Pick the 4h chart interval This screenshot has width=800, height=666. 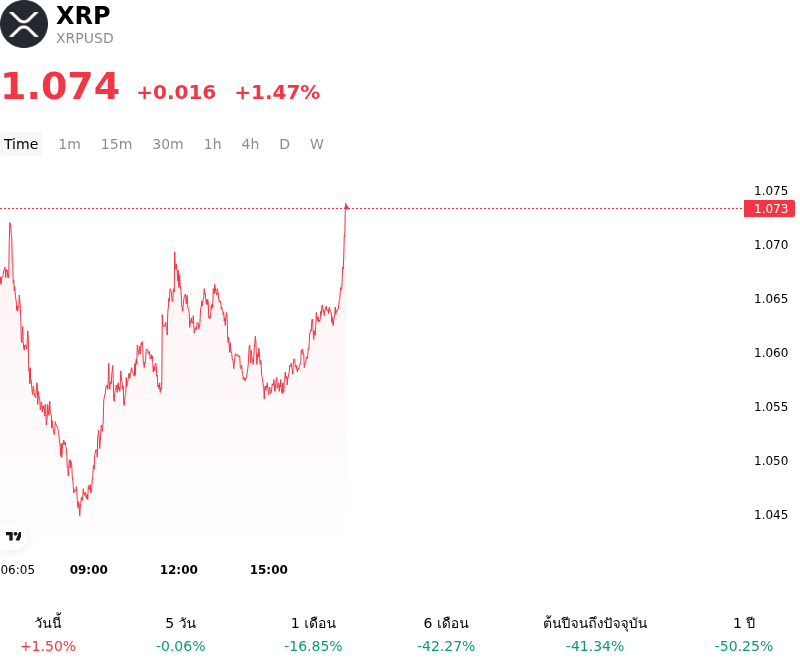[x=250, y=144]
